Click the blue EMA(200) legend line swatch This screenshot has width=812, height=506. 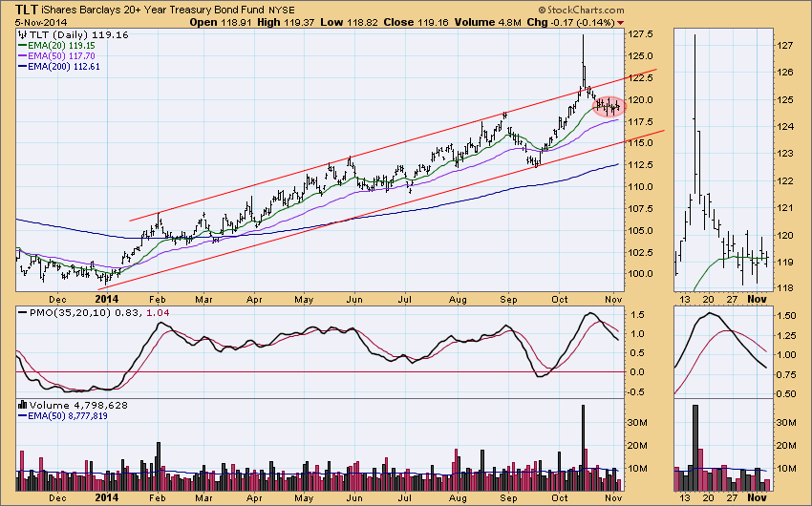point(22,67)
